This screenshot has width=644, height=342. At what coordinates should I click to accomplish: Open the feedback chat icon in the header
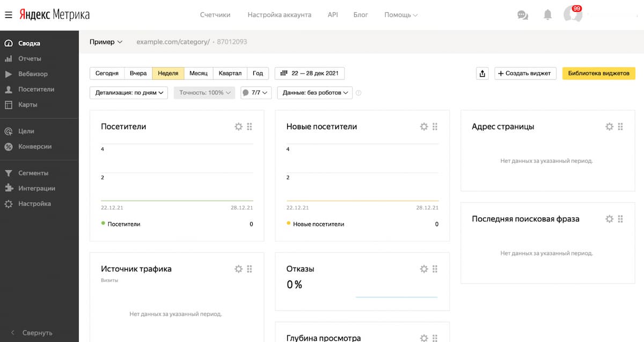pos(522,15)
